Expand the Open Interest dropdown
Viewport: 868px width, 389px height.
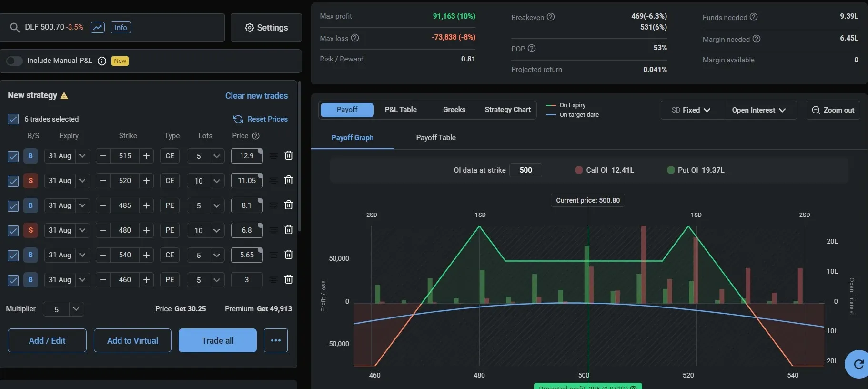tap(760, 110)
